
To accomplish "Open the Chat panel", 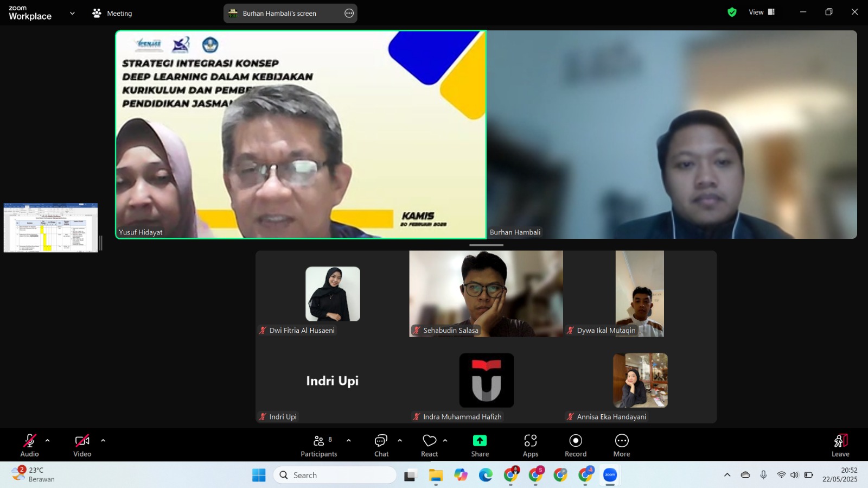I will pyautogui.click(x=381, y=445).
